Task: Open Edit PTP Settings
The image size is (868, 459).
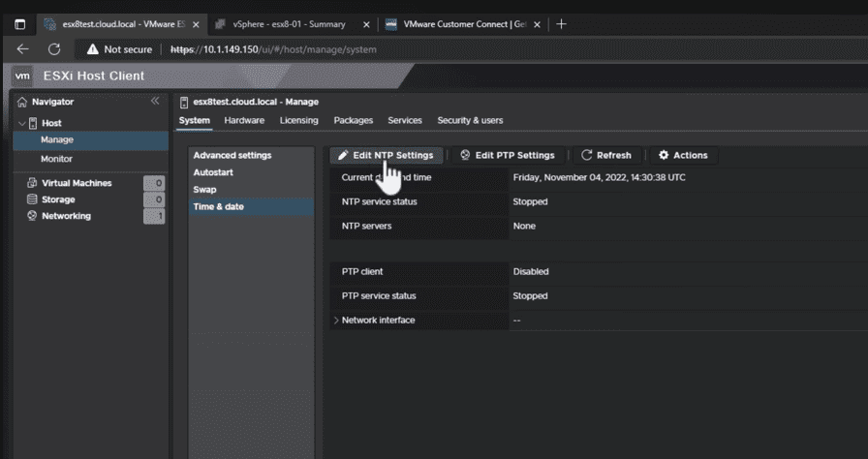Action: 507,155
